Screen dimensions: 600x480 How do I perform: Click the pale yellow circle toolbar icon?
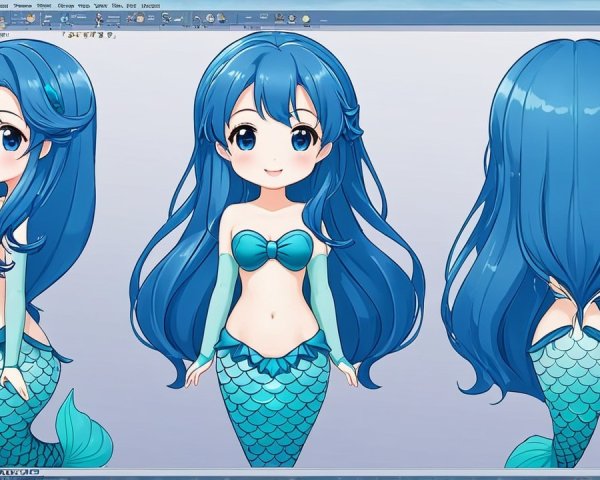tap(306, 19)
